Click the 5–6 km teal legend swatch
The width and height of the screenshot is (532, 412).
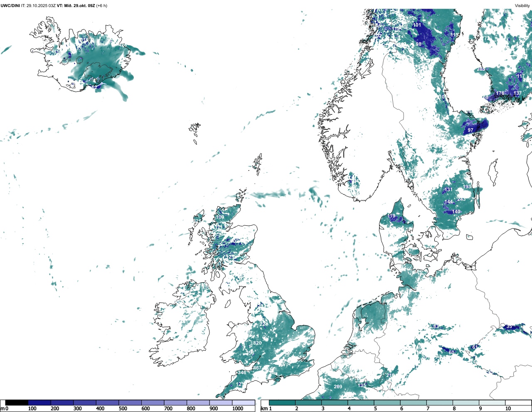coord(387,402)
